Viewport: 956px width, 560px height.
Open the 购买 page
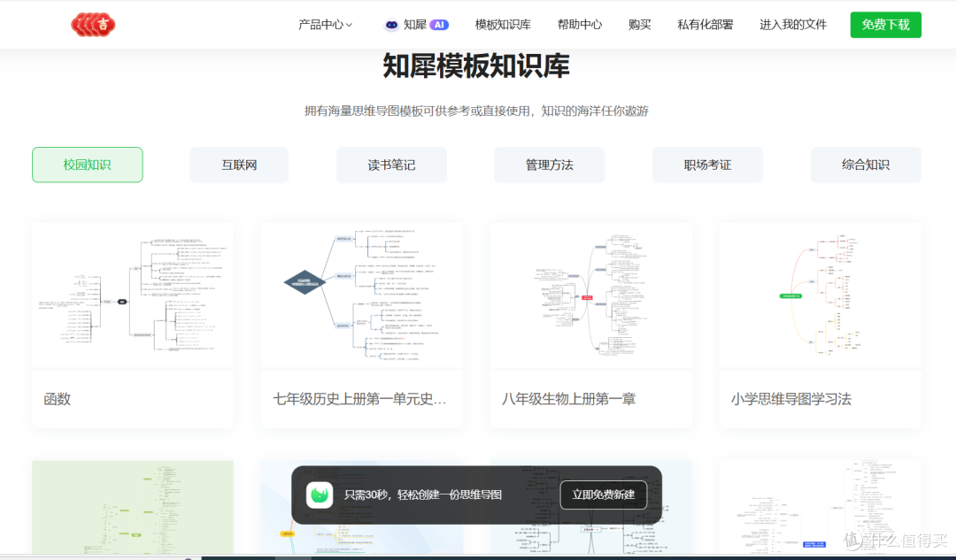coord(640,25)
